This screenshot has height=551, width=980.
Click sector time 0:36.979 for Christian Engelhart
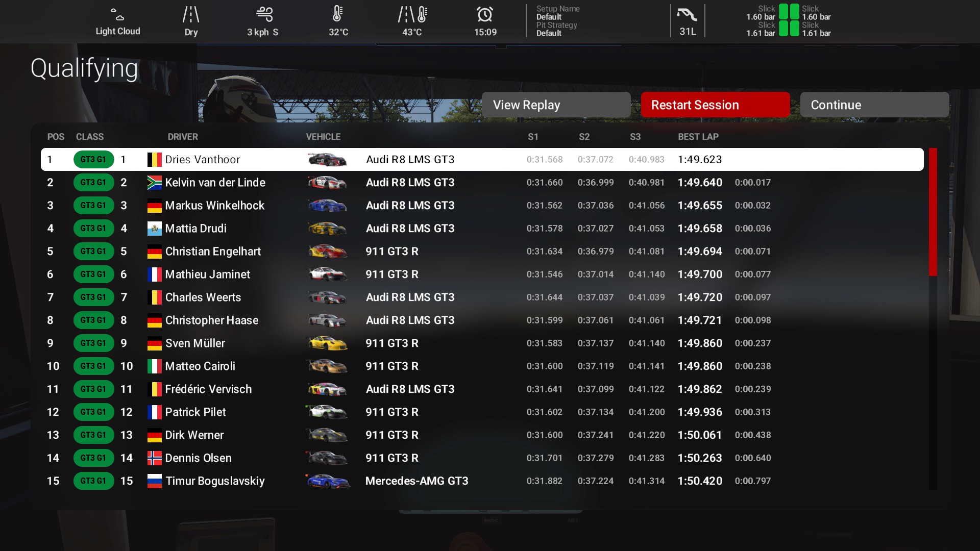tap(596, 252)
